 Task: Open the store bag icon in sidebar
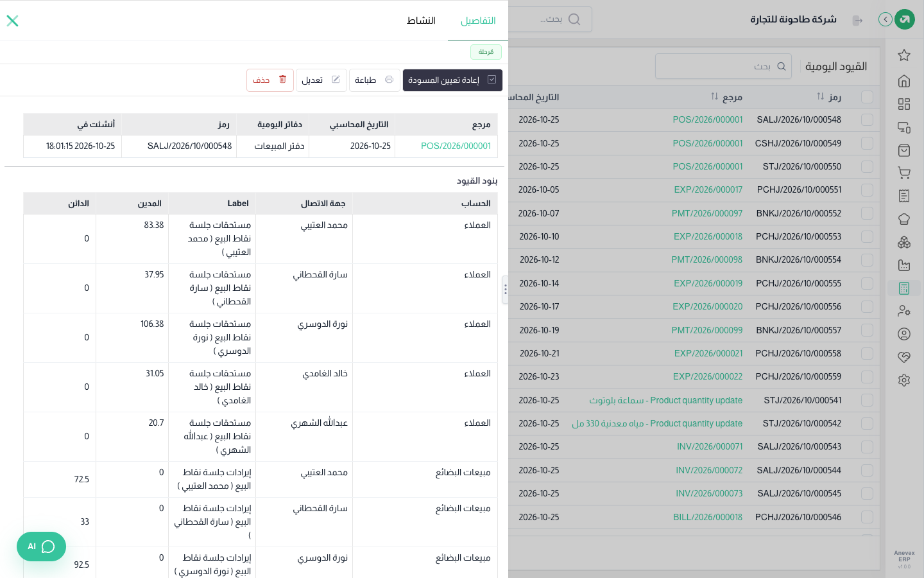point(904,150)
